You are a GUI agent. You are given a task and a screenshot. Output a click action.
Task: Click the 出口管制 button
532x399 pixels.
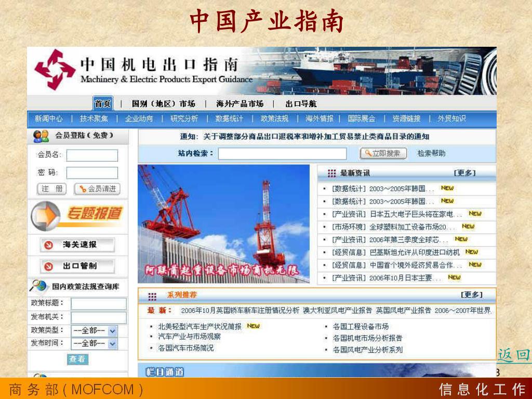pyautogui.click(x=77, y=267)
